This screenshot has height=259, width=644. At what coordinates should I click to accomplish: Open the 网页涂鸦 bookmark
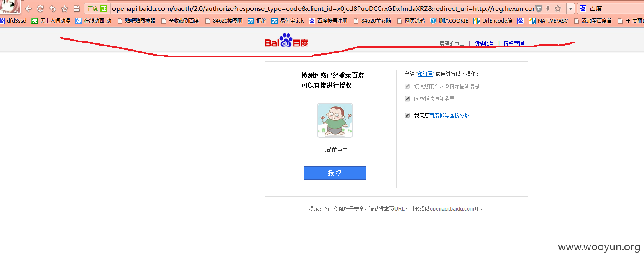coord(411,21)
